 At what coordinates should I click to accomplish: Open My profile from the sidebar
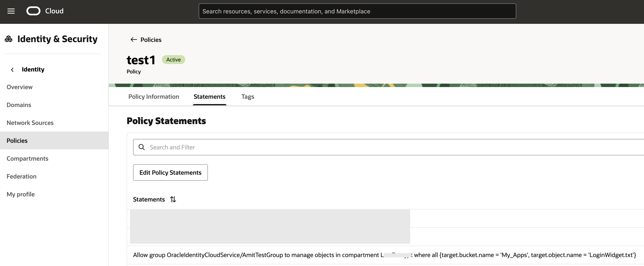[20, 194]
